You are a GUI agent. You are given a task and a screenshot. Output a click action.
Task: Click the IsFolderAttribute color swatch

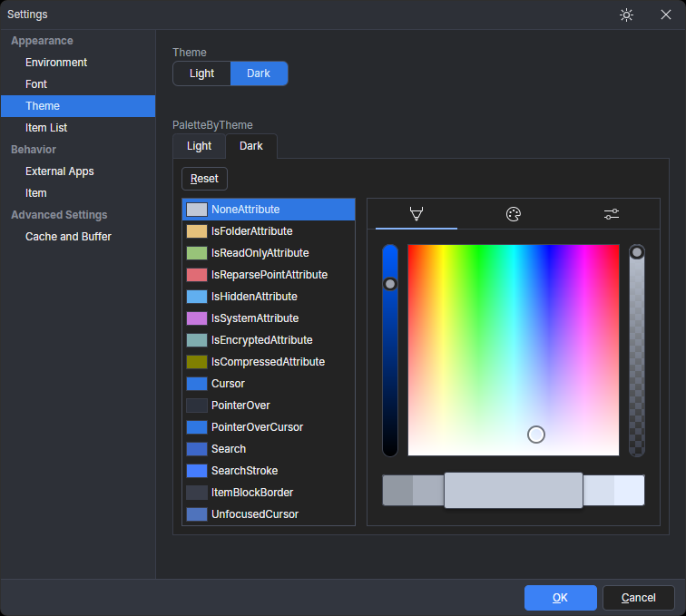[x=197, y=231]
